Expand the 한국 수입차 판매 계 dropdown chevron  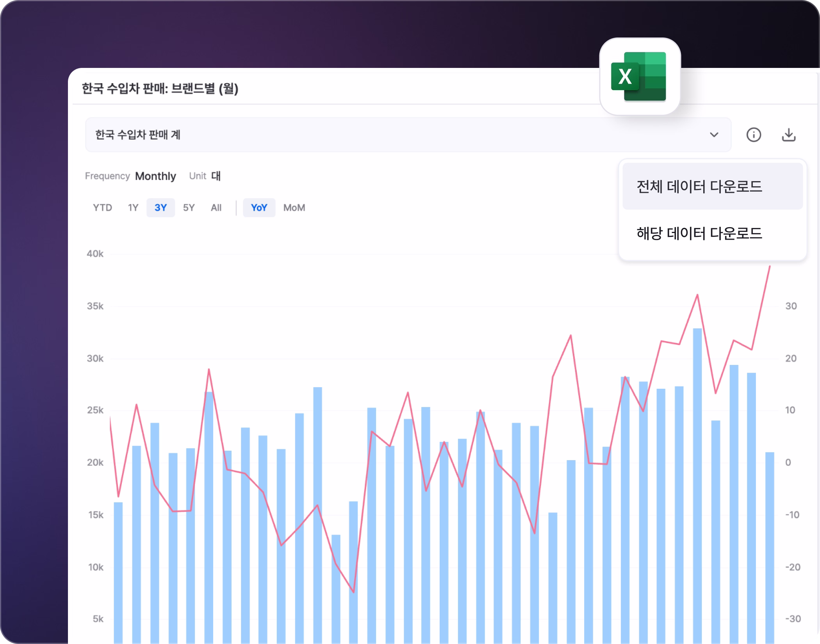(x=714, y=135)
